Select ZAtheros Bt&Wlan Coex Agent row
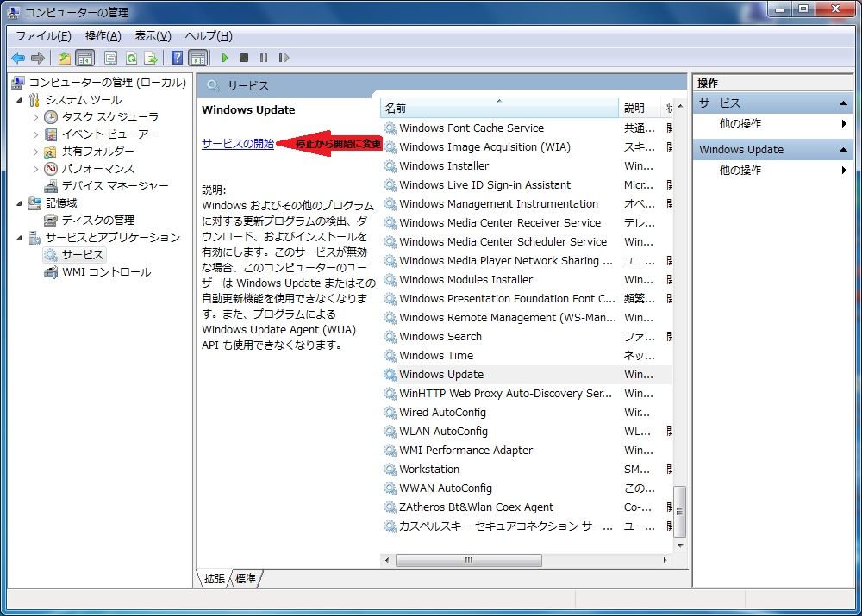Viewport: 862px width, 616px height. [x=528, y=507]
